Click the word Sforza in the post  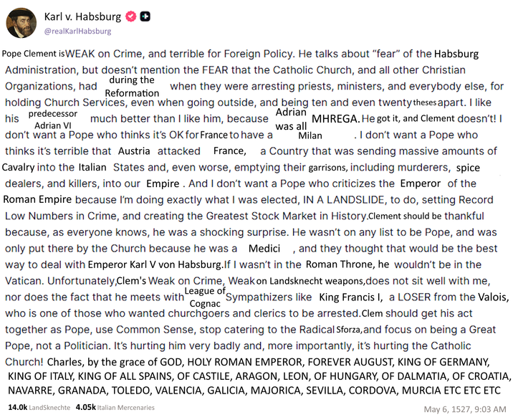[349, 329]
